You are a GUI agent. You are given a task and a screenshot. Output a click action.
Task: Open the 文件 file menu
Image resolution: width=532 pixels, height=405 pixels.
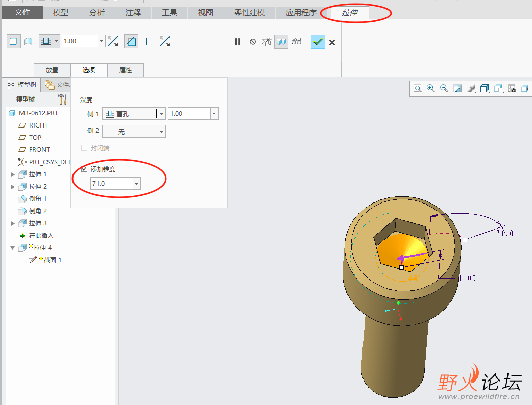(x=22, y=13)
